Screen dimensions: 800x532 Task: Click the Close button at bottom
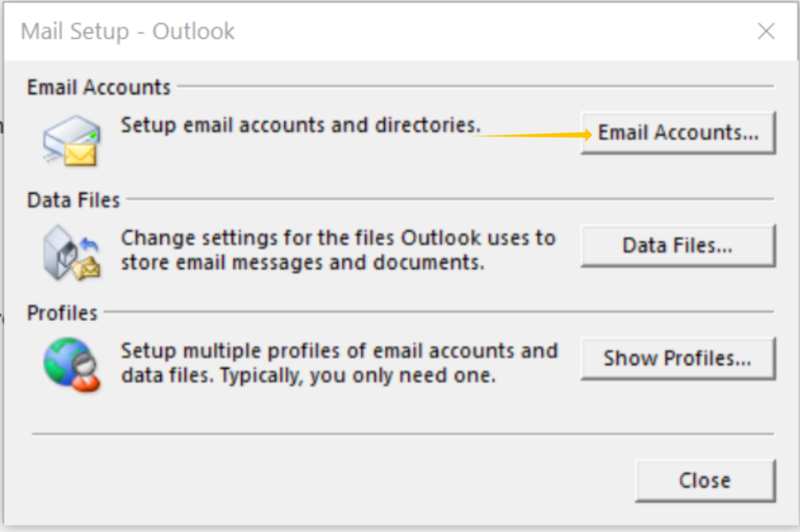point(705,481)
